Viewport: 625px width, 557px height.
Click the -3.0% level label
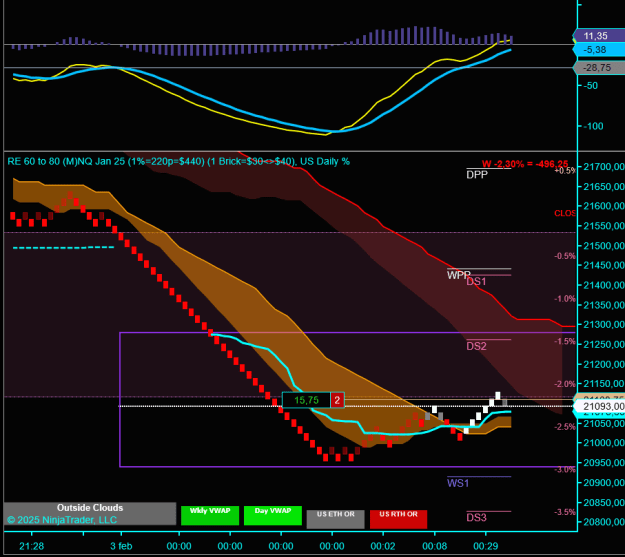[565, 469]
